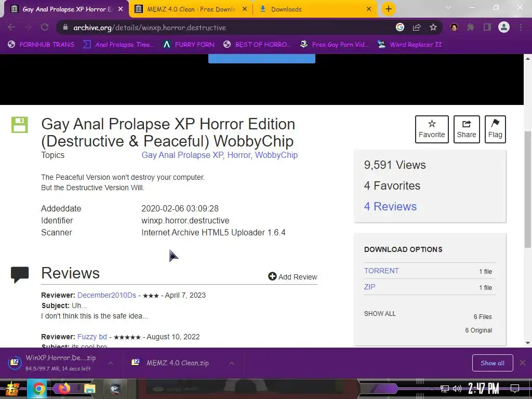Viewport: 532px width, 399px height.
Task: Open Chrome from the taskbar
Action: (x=38, y=389)
